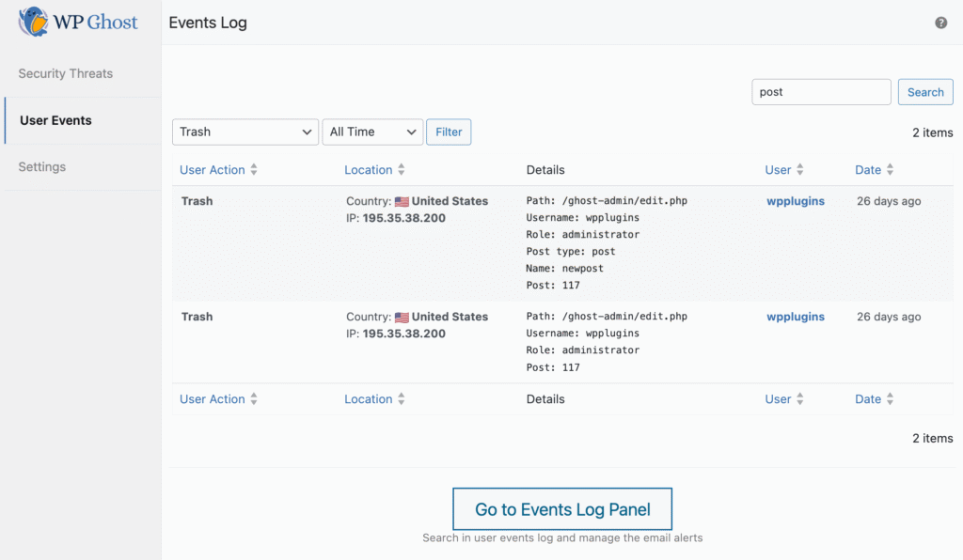963x560 pixels.
Task: Open the Trash action filter dropdown
Action: click(245, 132)
